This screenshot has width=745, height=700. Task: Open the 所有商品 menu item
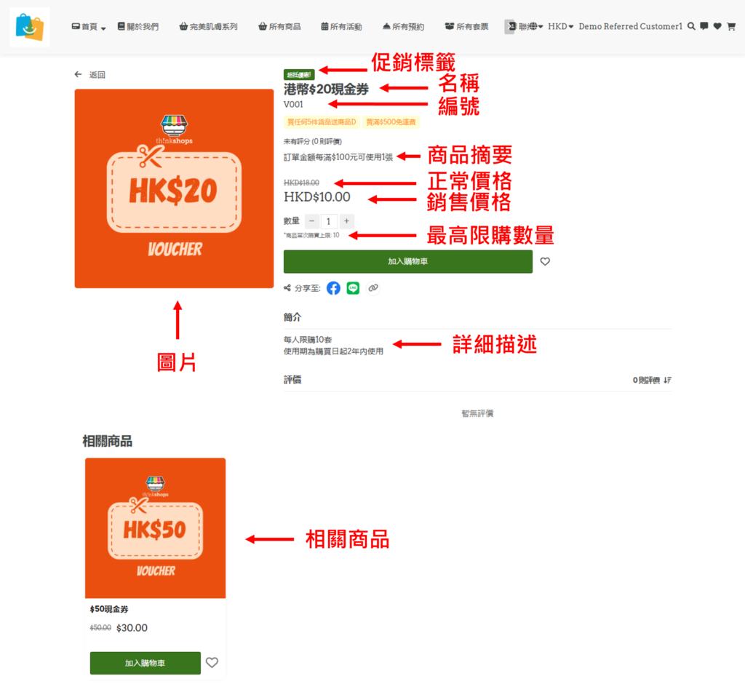[279, 27]
